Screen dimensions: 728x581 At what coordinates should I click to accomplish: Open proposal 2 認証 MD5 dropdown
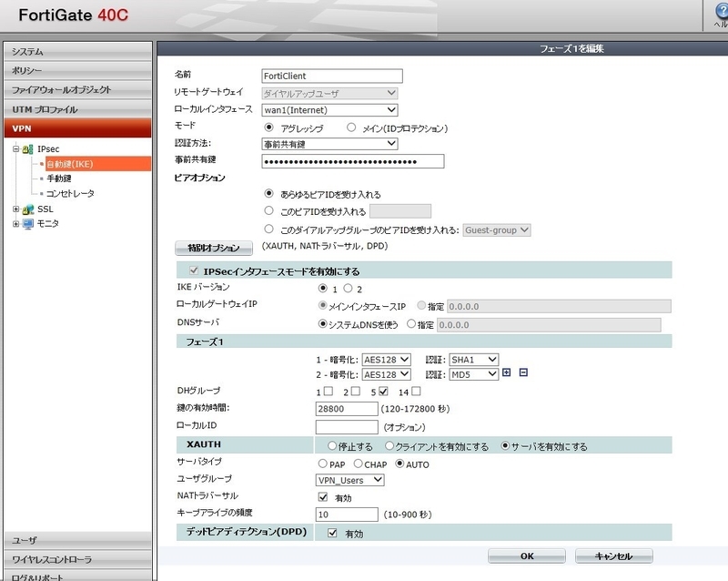click(474, 374)
